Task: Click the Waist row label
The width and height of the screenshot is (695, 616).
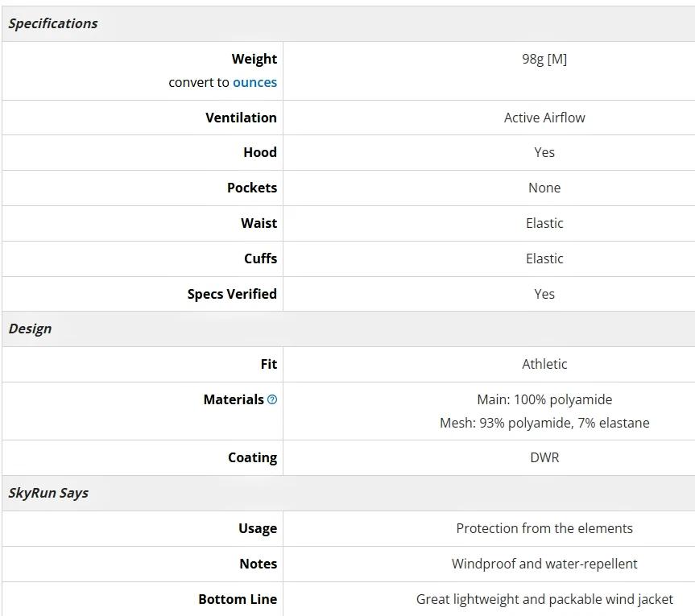Action: 259,223
